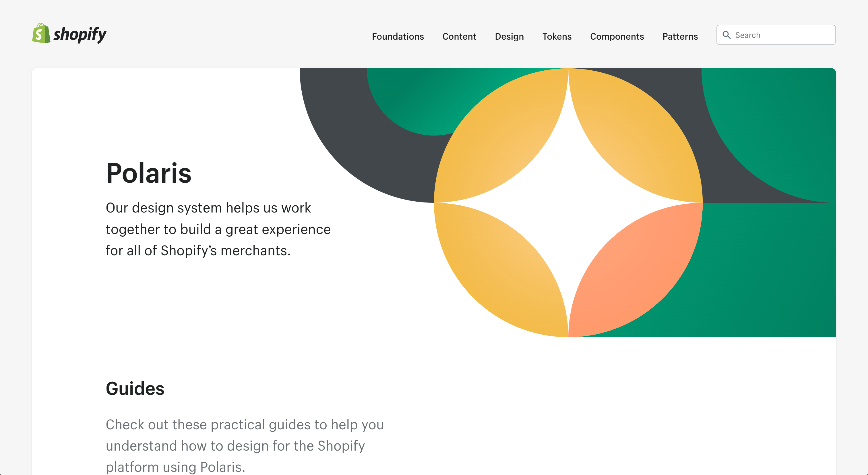Click the white four-point star in hero illustration
The width and height of the screenshot is (868, 475).
pos(568,203)
